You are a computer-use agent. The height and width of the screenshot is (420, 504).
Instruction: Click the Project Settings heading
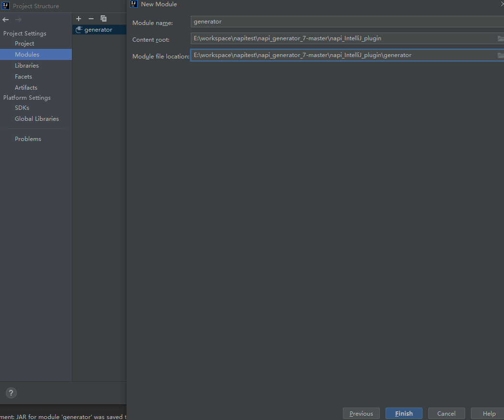click(25, 34)
